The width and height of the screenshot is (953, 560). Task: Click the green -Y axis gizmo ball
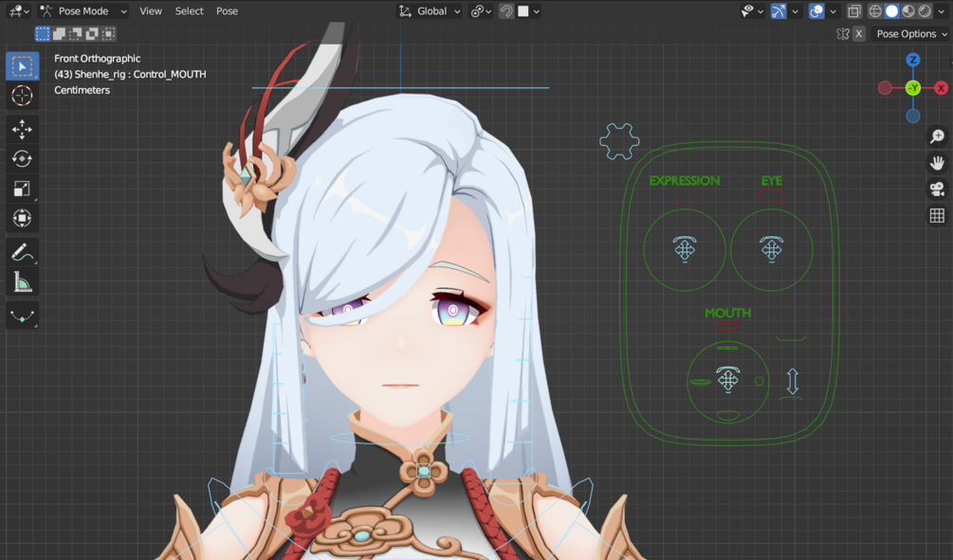click(913, 88)
